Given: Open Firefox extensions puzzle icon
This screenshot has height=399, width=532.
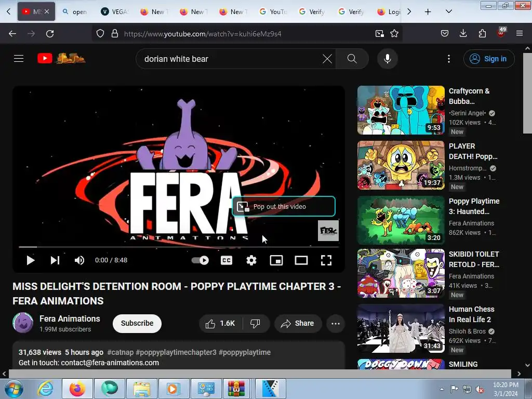Looking at the screenshot, I should click(x=482, y=34).
